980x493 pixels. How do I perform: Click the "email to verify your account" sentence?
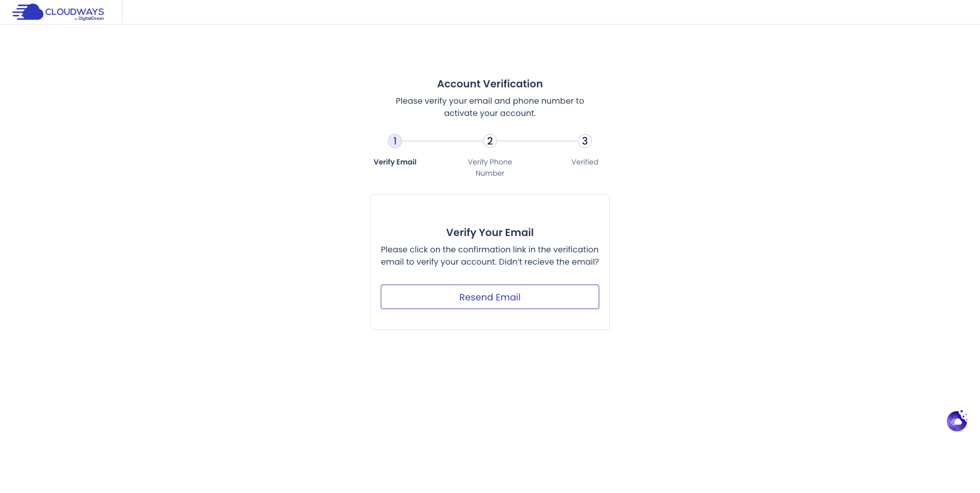coord(438,262)
